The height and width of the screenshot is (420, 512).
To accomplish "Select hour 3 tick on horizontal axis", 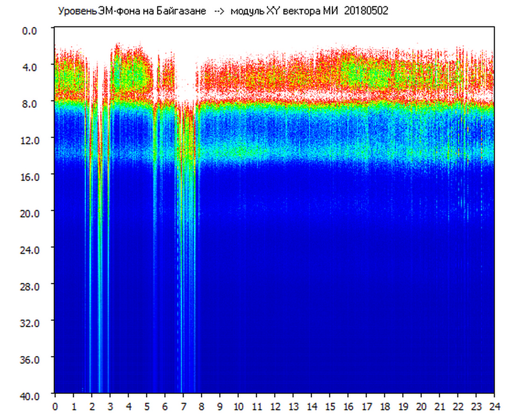I will [x=110, y=406].
